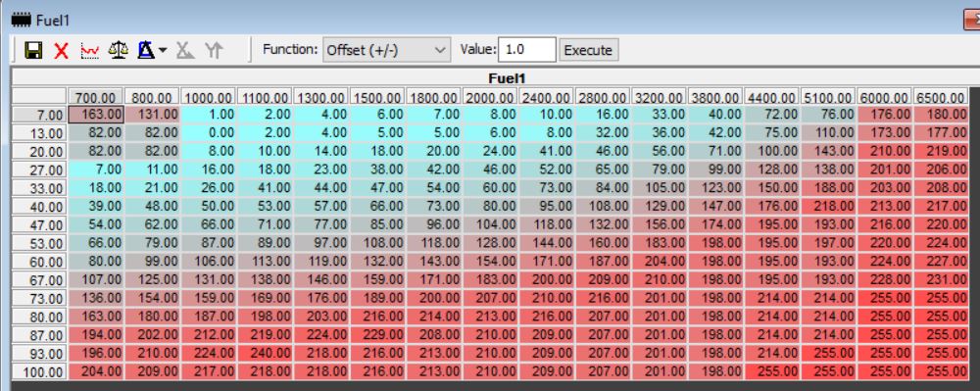The width and height of the screenshot is (980, 391).
Task: Click the Fuel1 table title bar label
Action: pyautogui.click(x=507, y=78)
